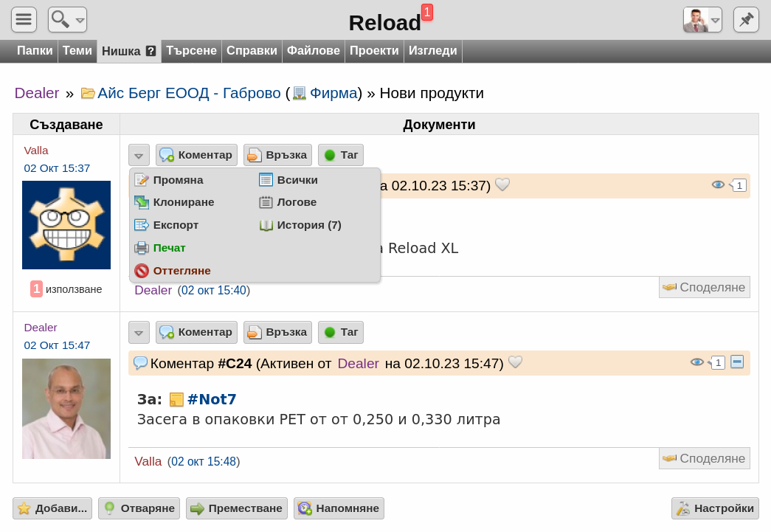Click Коментар button in first document
This screenshot has width=771, height=532.
click(x=197, y=155)
